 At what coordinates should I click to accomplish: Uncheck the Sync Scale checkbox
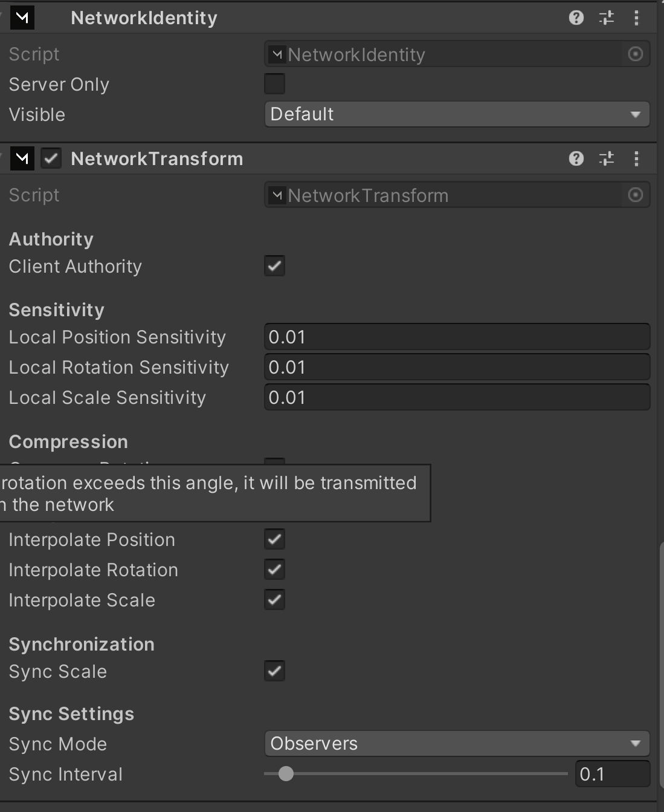274,671
